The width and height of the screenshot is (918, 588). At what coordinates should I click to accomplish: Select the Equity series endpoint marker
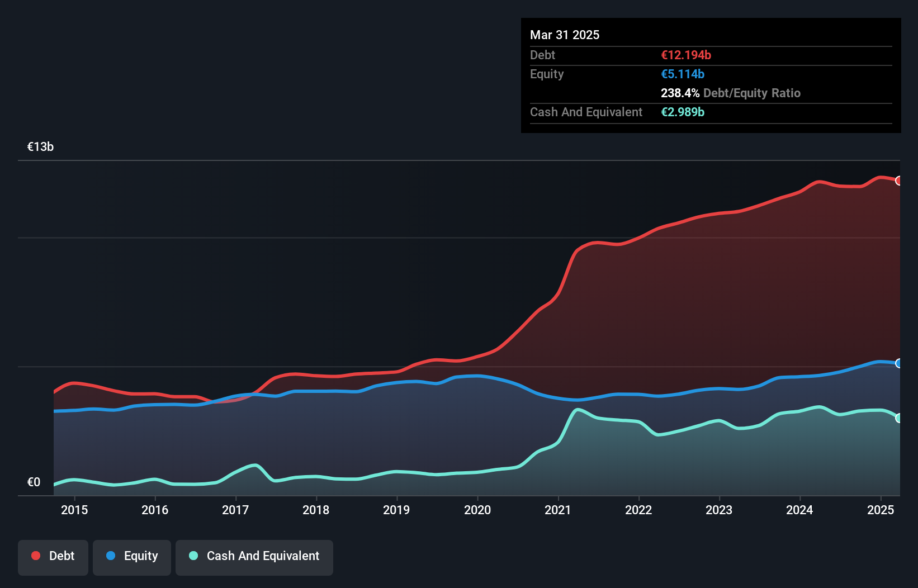[x=898, y=364]
